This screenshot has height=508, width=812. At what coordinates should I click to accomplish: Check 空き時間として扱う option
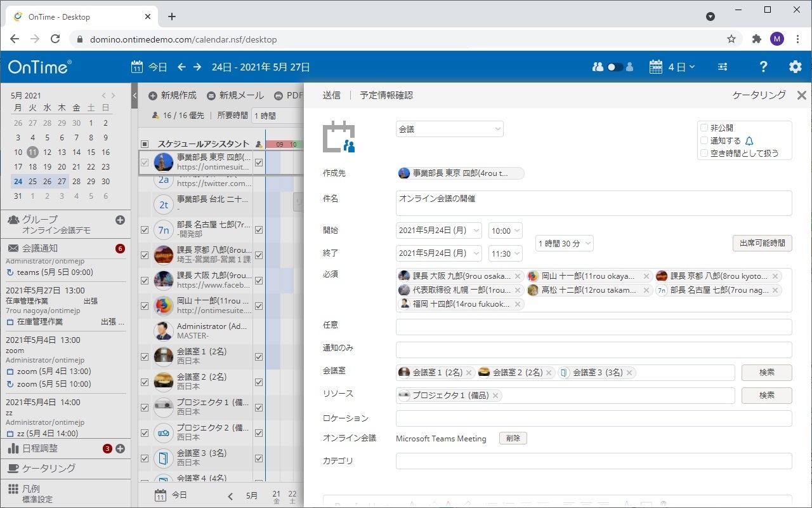[x=704, y=153]
